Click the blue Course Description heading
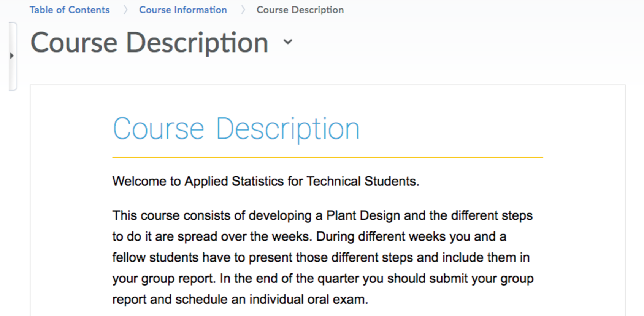The width and height of the screenshot is (644, 316). (236, 129)
